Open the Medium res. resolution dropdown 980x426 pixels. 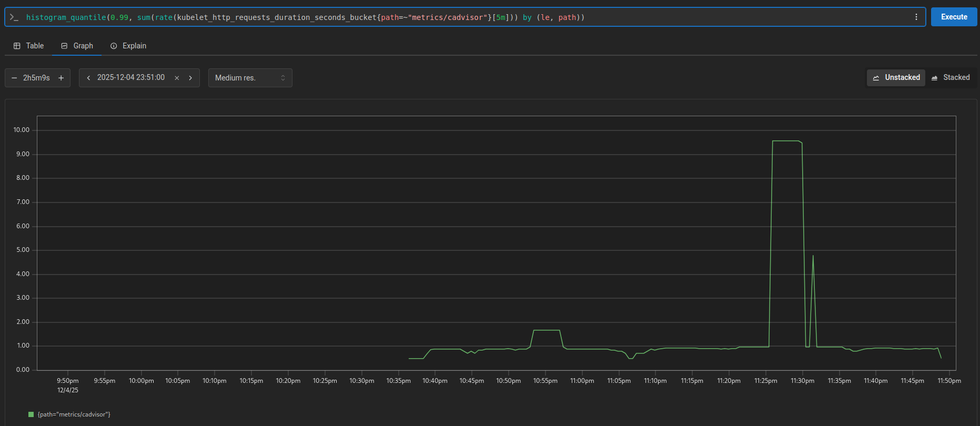pyautogui.click(x=245, y=78)
